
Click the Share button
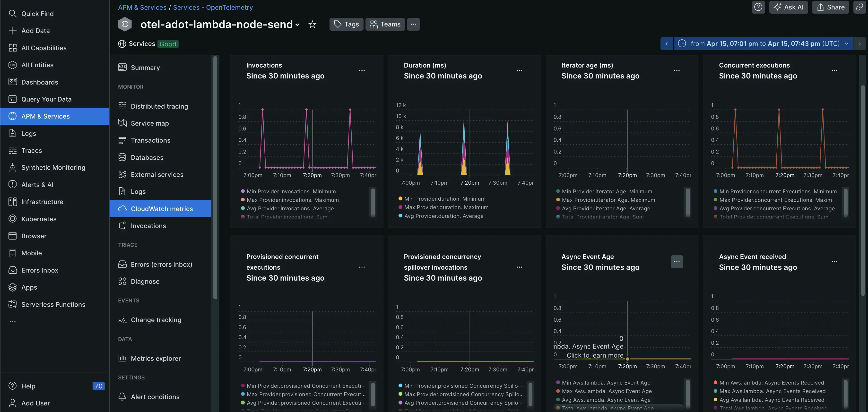[x=830, y=7]
